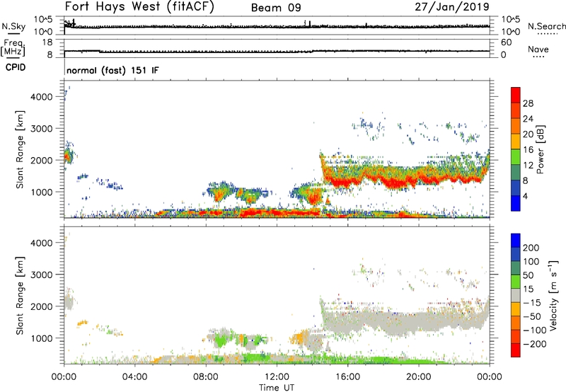Click the '-200' velocity scale value
Image resolution: width=566 pixels, height=392 pixels.
pyautogui.click(x=535, y=344)
